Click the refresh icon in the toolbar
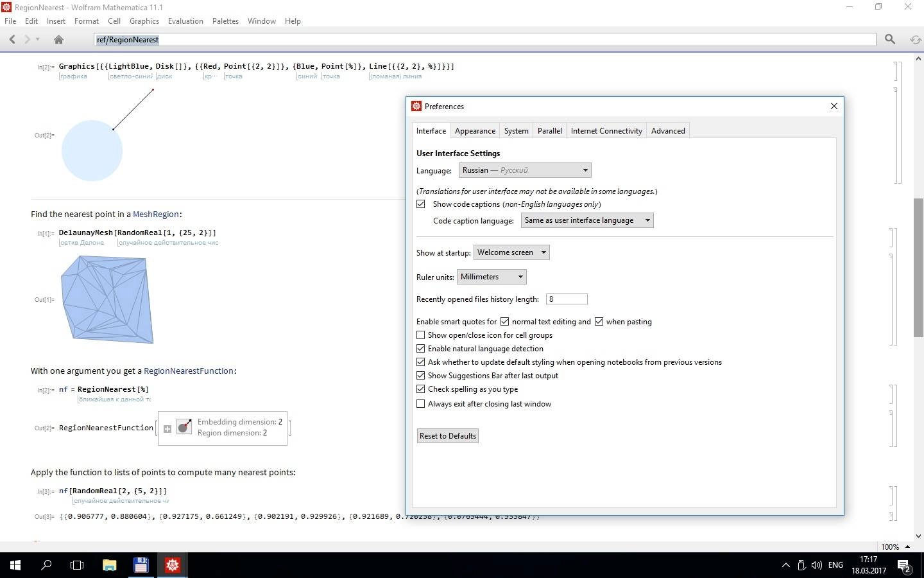924x578 pixels. (x=916, y=39)
